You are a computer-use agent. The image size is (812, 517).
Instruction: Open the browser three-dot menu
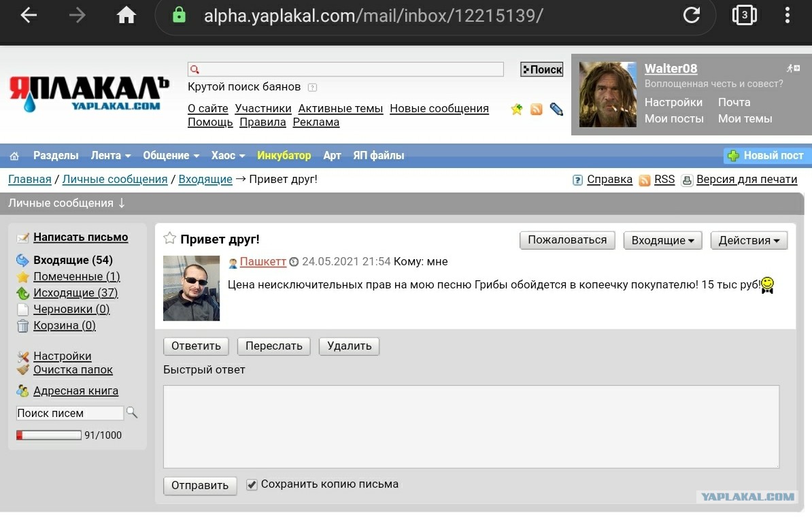pyautogui.click(x=787, y=15)
